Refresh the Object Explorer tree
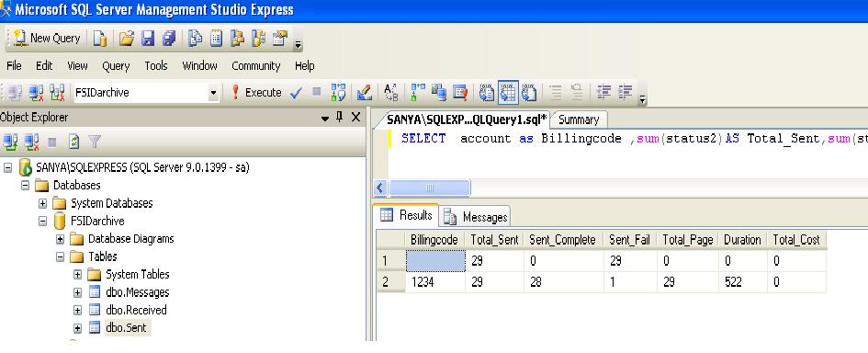The image size is (868, 353). 73,142
